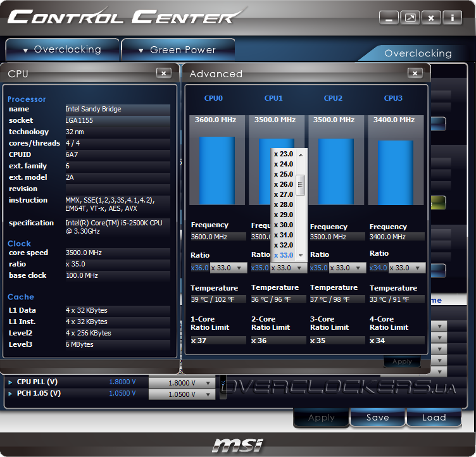Click the Save button
The image size is (476, 457).
378,418
